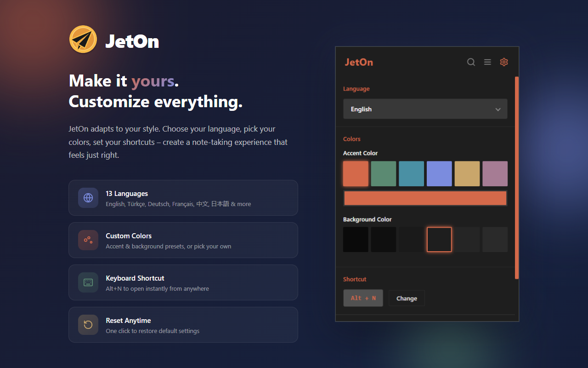The height and width of the screenshot is (368, 588).
Task: Click the keyboard icon on Keyboard Shortcut card
Action: 88,282
